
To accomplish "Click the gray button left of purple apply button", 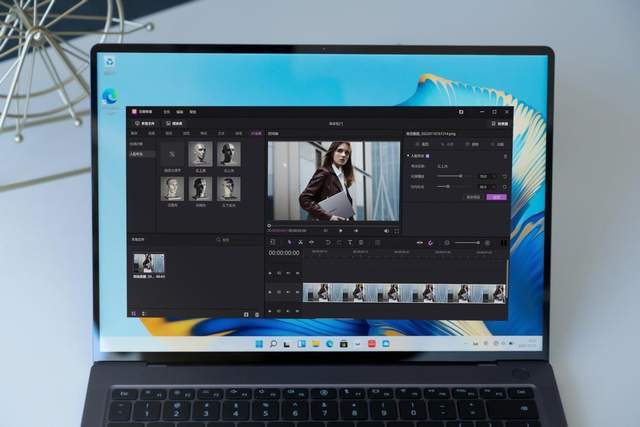I will 473,197.
